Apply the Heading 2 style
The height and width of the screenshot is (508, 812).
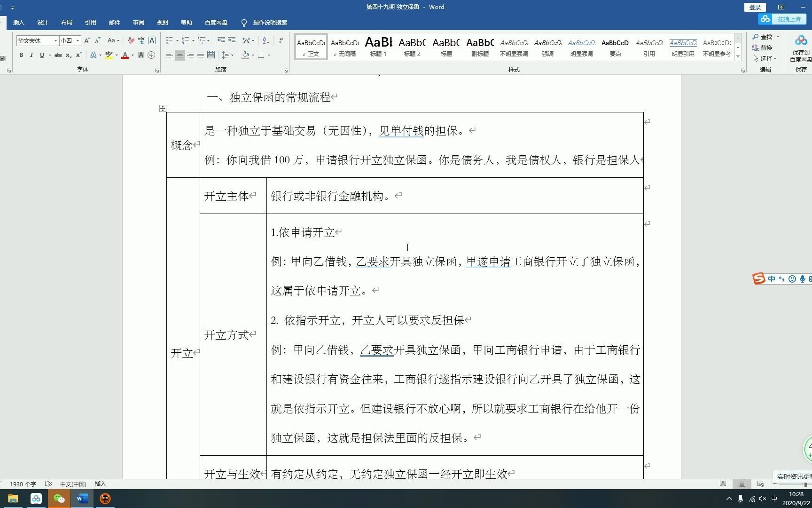412,47
